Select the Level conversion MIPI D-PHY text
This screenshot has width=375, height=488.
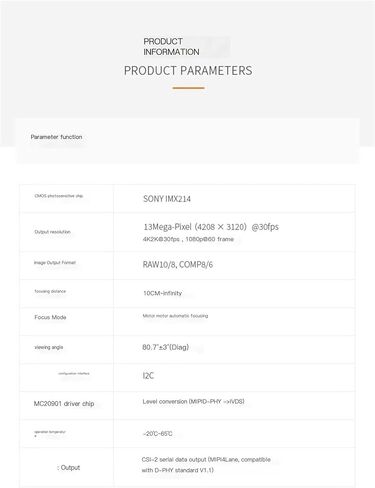click(193, 401)
